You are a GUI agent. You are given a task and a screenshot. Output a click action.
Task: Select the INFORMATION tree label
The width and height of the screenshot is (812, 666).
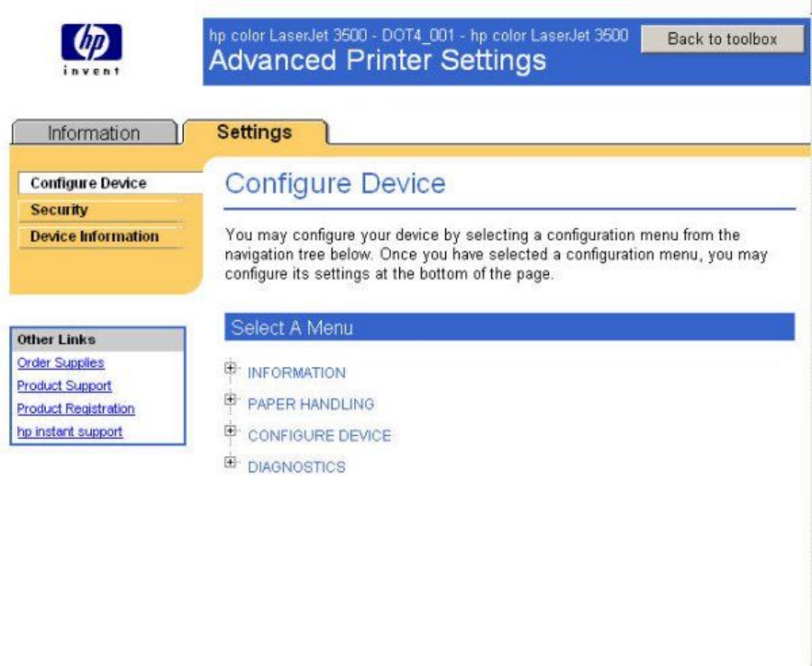tap(297, 373)
